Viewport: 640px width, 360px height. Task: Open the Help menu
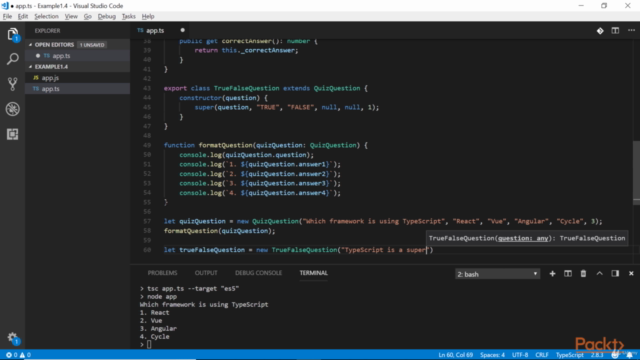pos(148,16)
